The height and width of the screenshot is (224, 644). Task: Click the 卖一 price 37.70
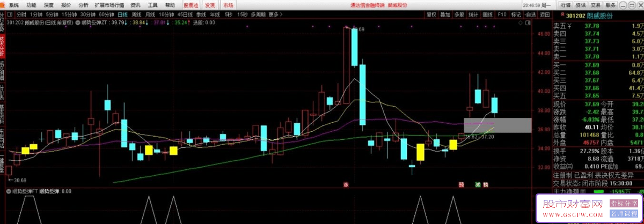592,56
